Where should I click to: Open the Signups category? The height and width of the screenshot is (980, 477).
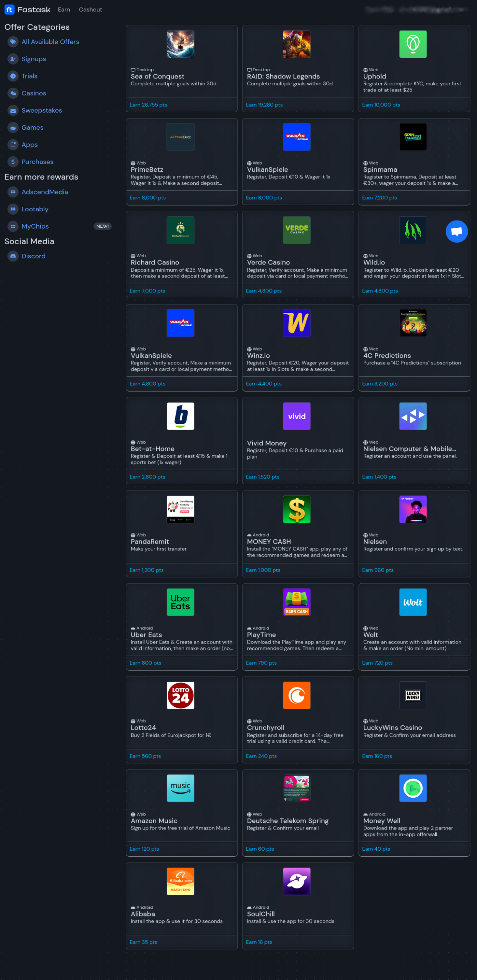point(34,59)
